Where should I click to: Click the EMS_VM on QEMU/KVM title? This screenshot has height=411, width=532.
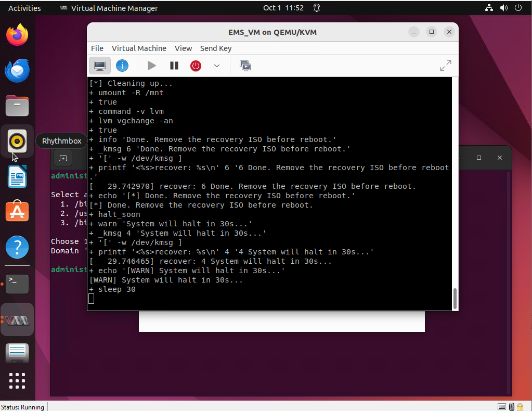(x=273, y=32)
